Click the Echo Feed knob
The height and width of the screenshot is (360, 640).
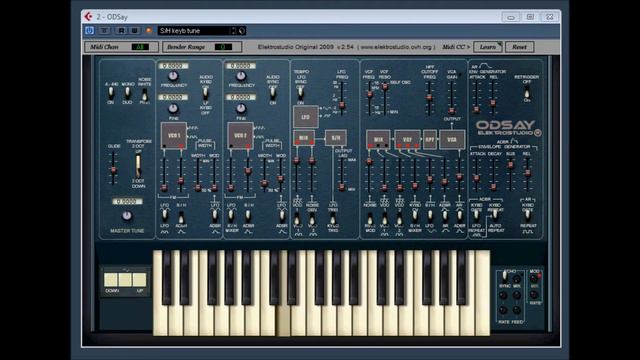coord(517,311)
